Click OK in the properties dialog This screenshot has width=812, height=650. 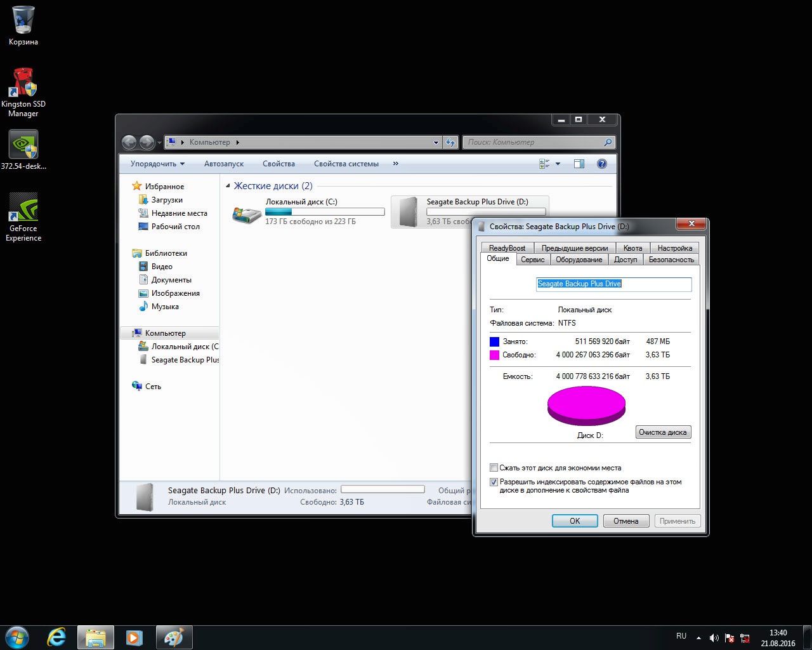[x=575, y=521]
